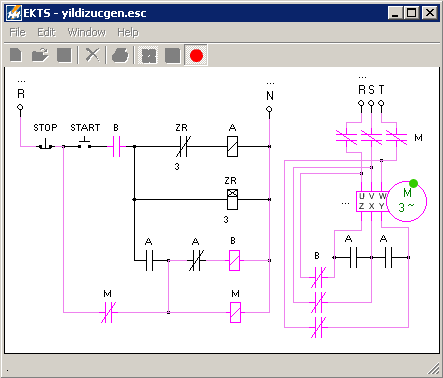This screenshot has width=443, height=378.
Task: Click the Delete X toolbar icon
Action: (x=92, y=55)
